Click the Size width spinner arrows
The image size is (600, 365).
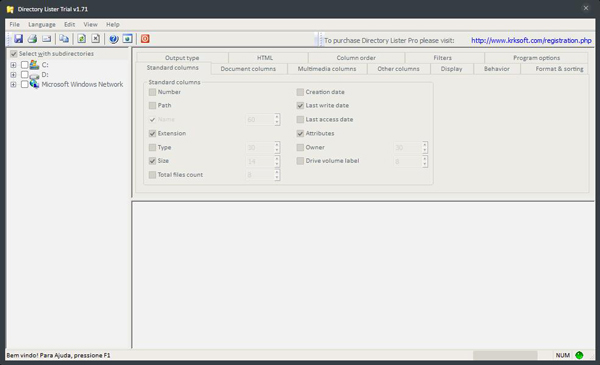click(x=277, y=161)
